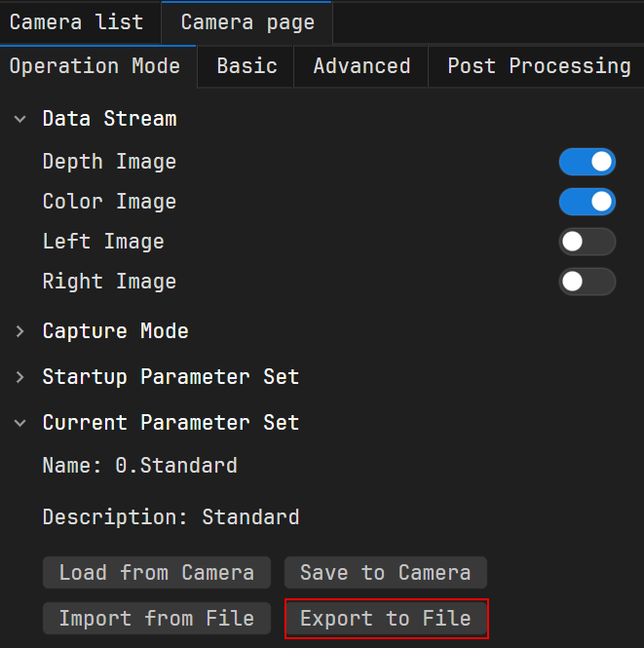Switch to the Camera list tab

77,22
